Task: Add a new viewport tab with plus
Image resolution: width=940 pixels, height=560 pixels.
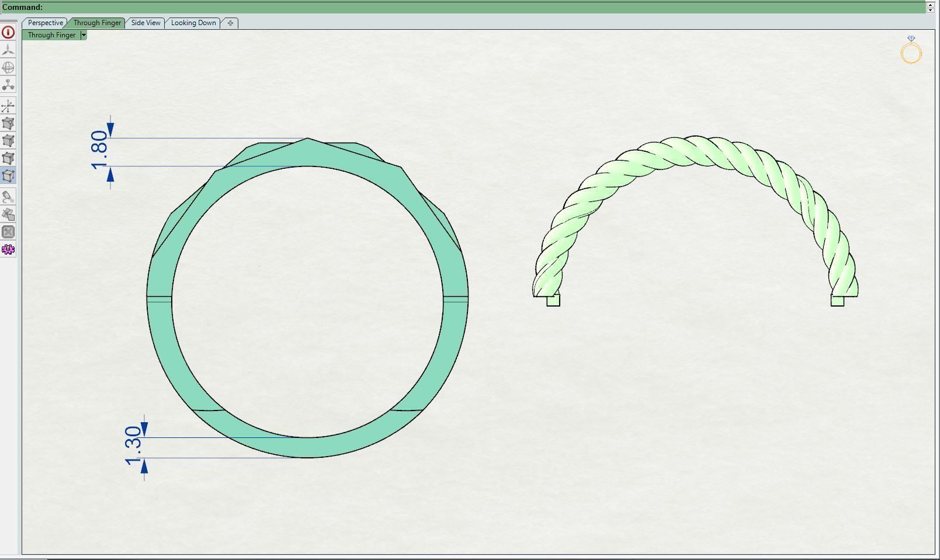Action: (x=230, y=23)
